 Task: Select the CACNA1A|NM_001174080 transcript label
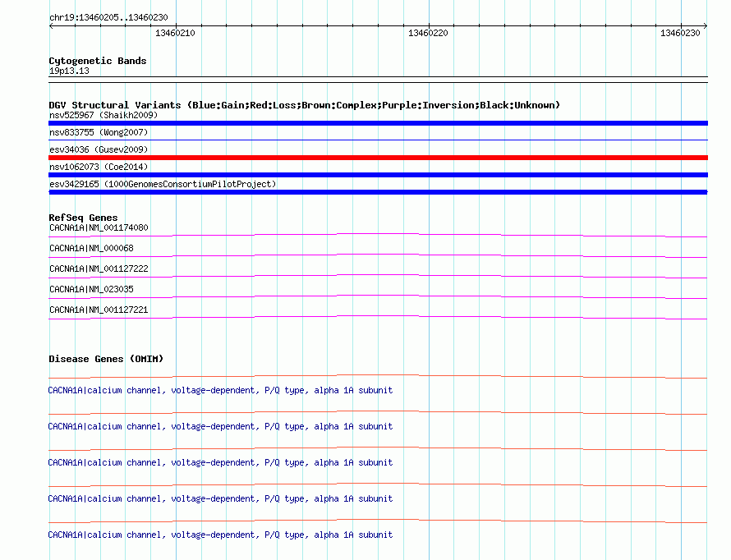99,227
